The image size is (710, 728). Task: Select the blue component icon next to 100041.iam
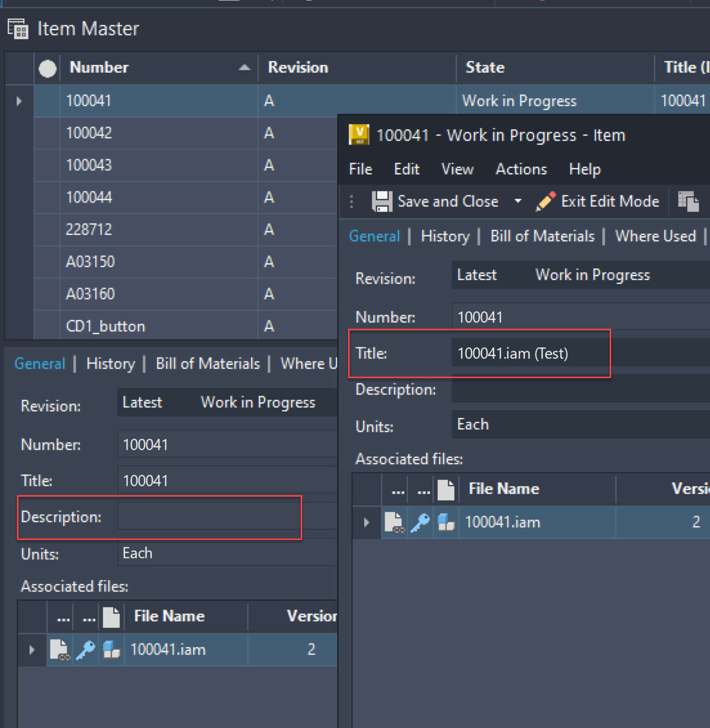point(446,522)
